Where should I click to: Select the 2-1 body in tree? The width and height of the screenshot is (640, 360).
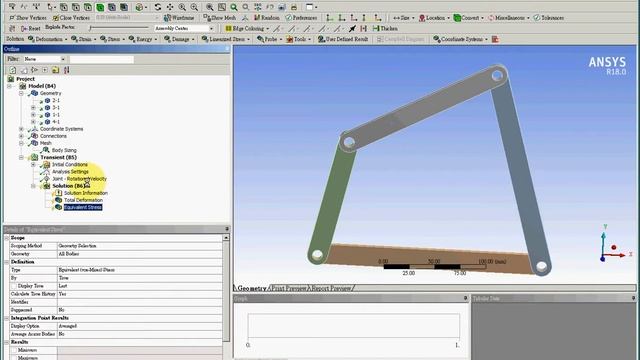point(56,100)
